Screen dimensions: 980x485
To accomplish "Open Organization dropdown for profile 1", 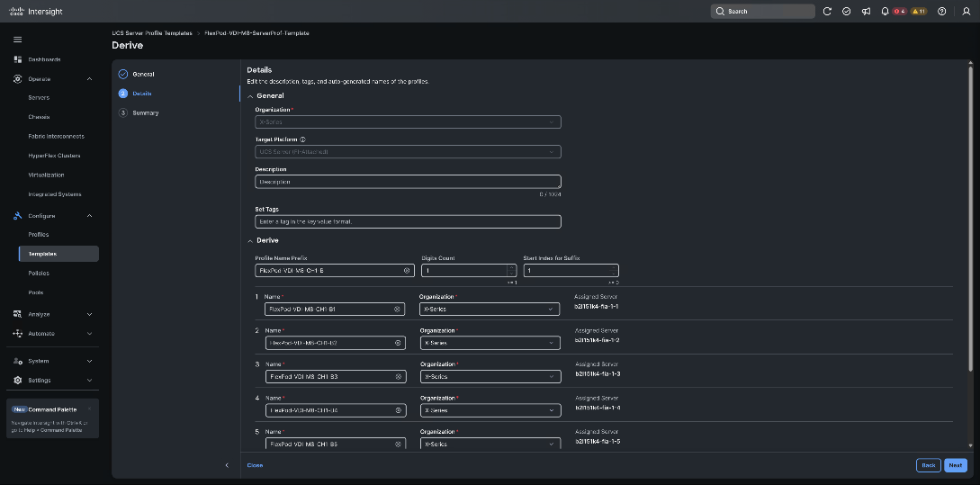I will tap(490, 310).
